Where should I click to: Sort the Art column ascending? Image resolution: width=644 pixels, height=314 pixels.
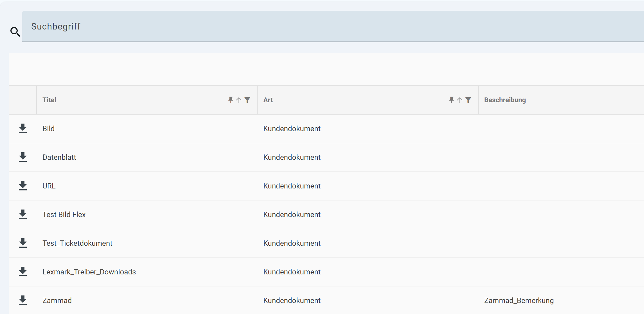(x=460, y=100)
